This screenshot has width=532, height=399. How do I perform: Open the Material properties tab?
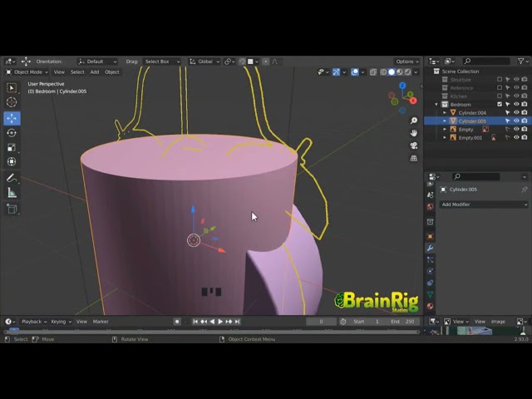point(430,306)
